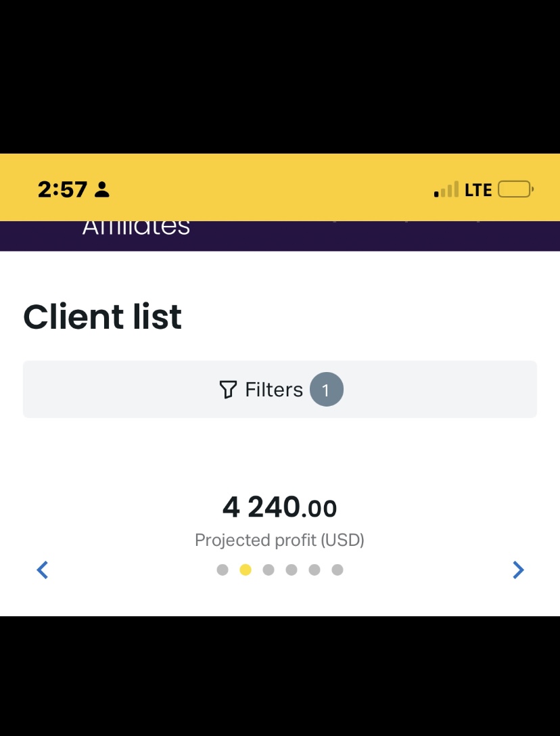
Task: Advance to next stat with right chevron
Action: pos(518,570)
